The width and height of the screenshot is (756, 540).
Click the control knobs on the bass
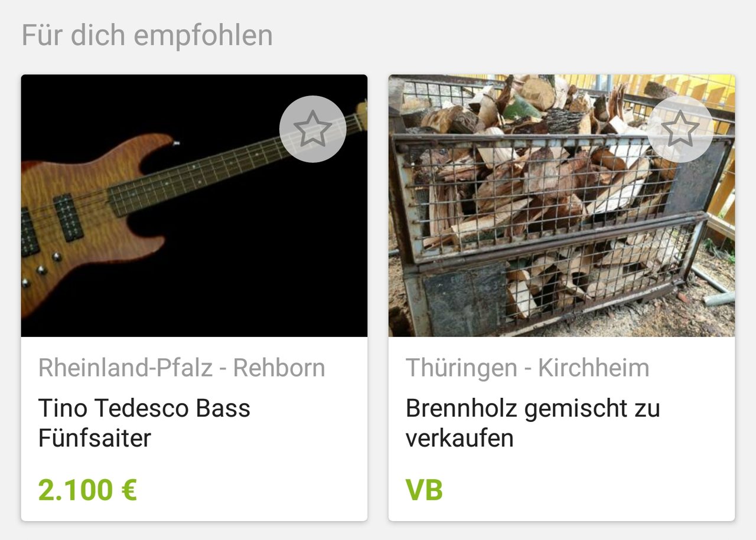[43, 269]
